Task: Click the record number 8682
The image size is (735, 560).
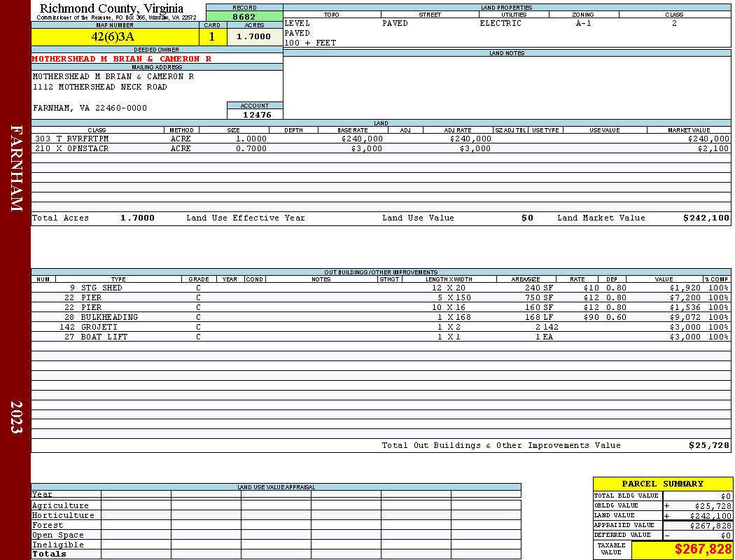Action: pos(244,16)
